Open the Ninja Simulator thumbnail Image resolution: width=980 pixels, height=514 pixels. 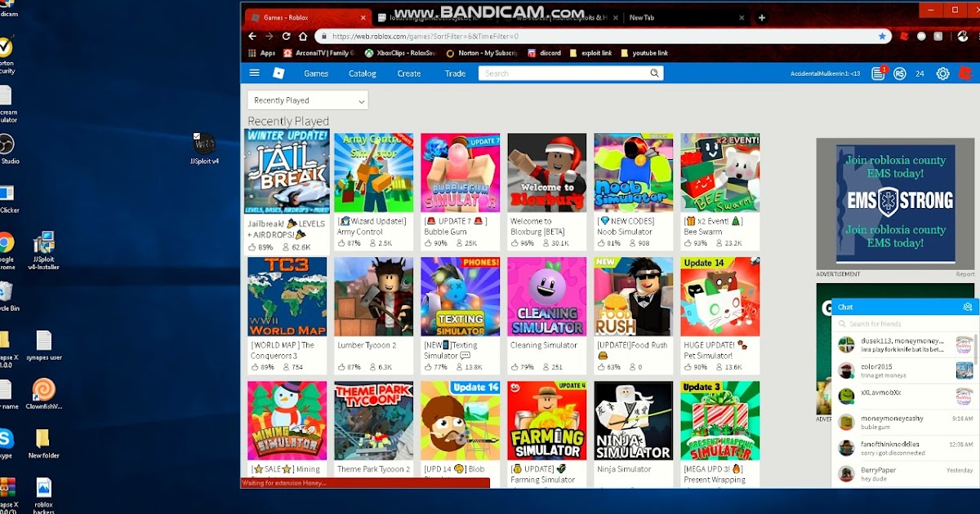pos(634,421)
